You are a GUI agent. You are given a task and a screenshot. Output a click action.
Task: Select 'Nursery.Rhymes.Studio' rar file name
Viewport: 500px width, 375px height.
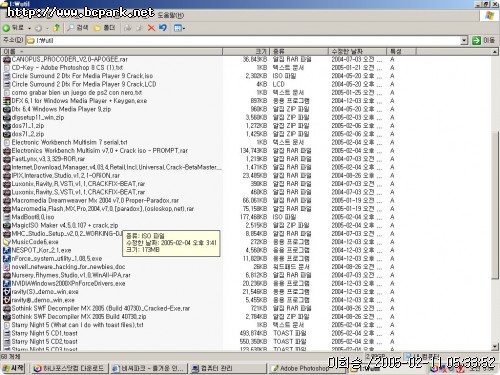[x=71, y=275]
